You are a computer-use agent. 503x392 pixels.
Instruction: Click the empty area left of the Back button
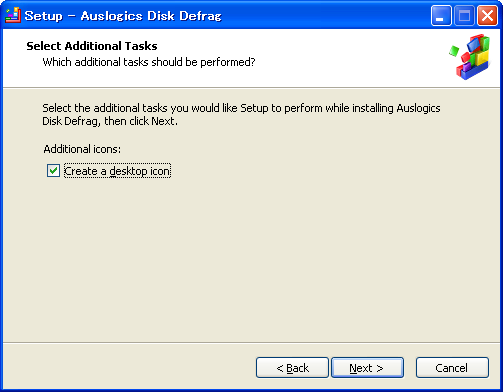tap(129, 368)
